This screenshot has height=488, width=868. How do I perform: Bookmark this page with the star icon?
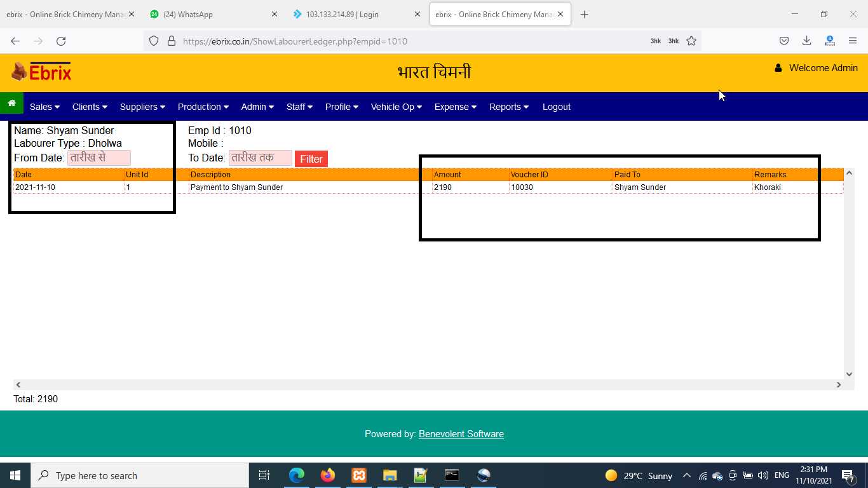pos(691,41)
